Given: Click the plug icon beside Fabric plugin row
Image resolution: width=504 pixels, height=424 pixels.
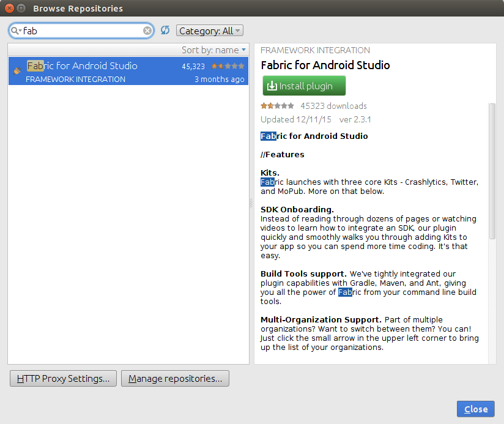Looking at the screenshot, I should point(17,70).
